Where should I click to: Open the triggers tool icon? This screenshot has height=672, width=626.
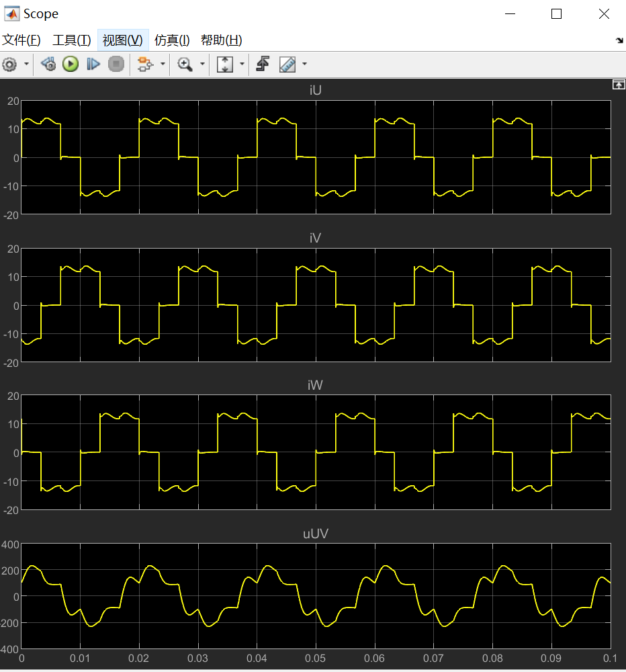point(263,65)
